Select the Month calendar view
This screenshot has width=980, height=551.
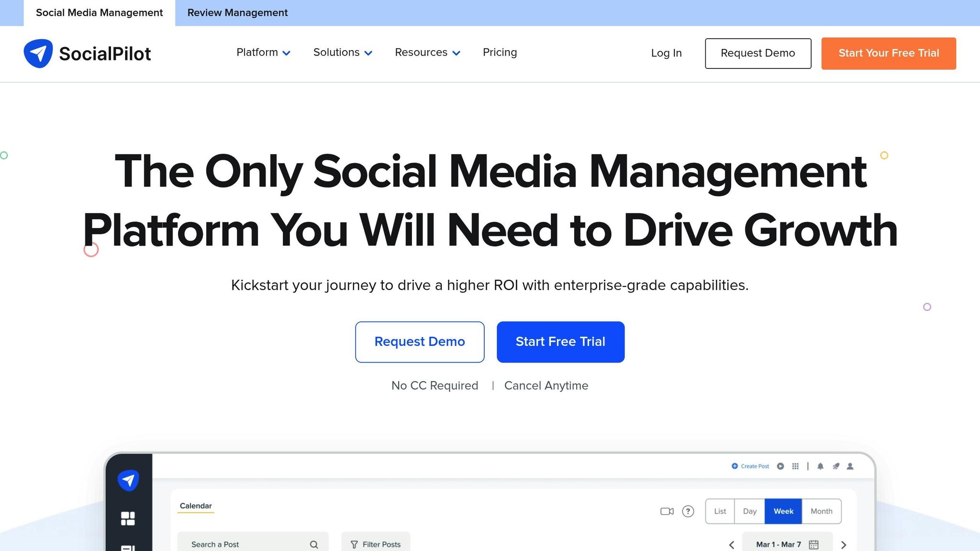[x=821, y=511]
